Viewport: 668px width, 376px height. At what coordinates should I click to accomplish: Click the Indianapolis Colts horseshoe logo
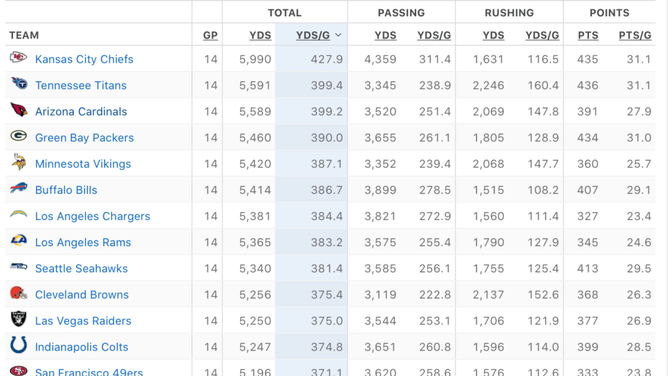point(19,345)
